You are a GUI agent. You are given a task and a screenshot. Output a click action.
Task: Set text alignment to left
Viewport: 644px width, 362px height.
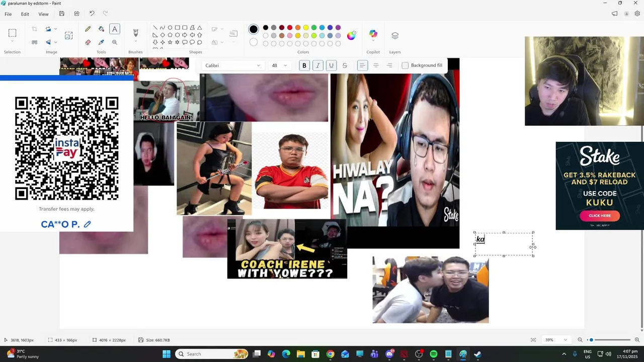coord(362,65)
